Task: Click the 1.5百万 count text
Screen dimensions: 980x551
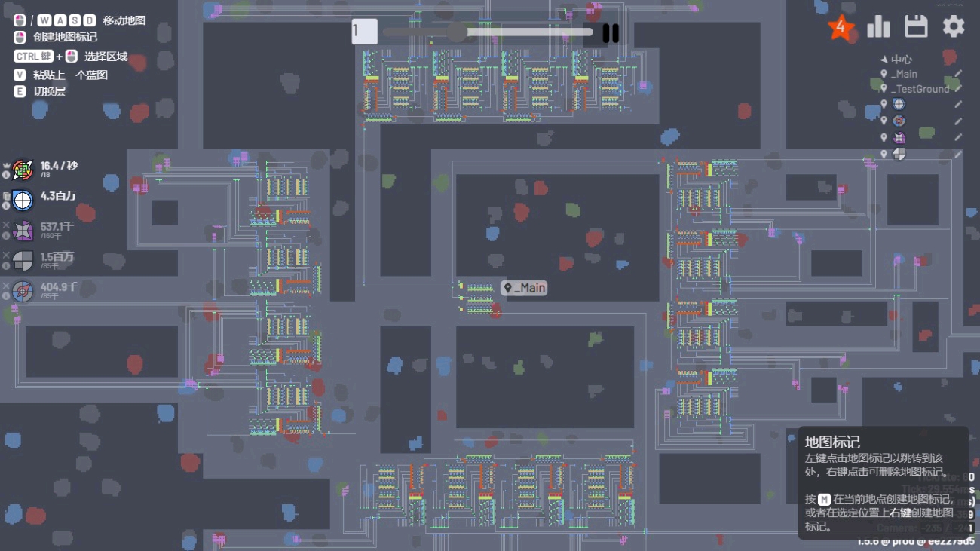Action: point(57,257)
